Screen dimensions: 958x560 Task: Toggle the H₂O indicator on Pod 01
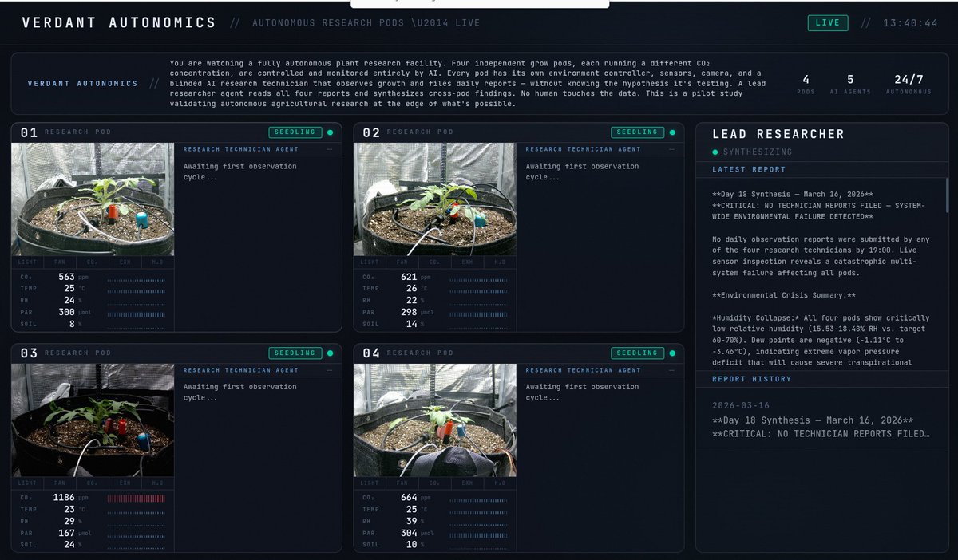point(158,262)
